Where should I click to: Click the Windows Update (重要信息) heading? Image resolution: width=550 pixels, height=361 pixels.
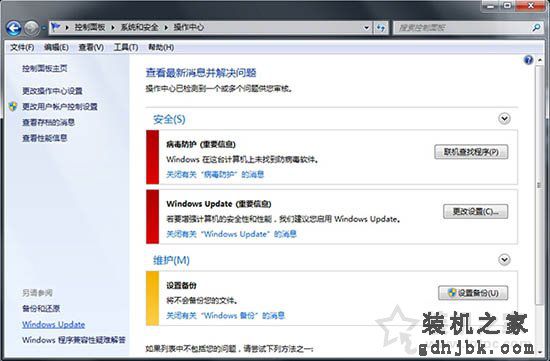[x=219, y=204]
